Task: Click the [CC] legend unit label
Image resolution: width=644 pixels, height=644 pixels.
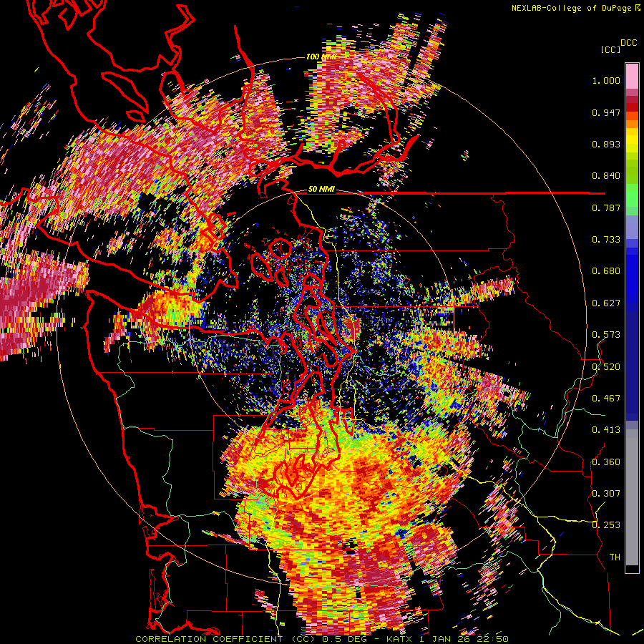Action: (x=610, y=49)
